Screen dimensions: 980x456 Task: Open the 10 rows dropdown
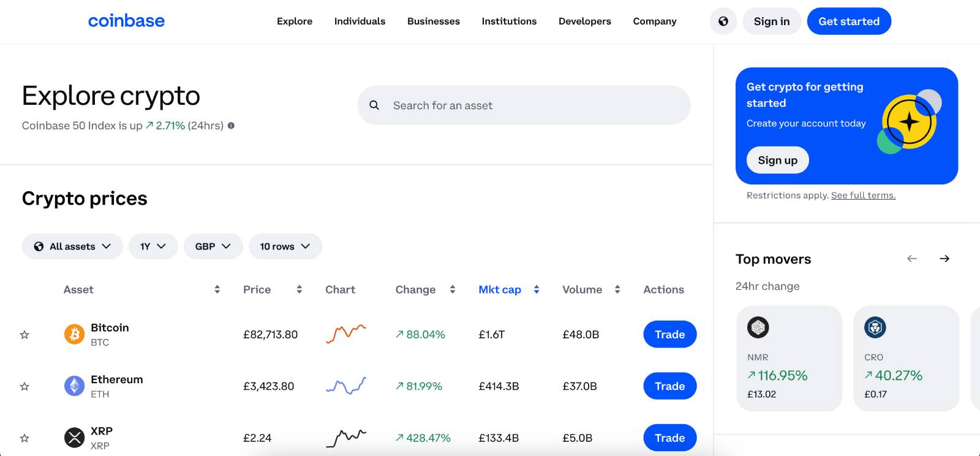pos(285,246)
